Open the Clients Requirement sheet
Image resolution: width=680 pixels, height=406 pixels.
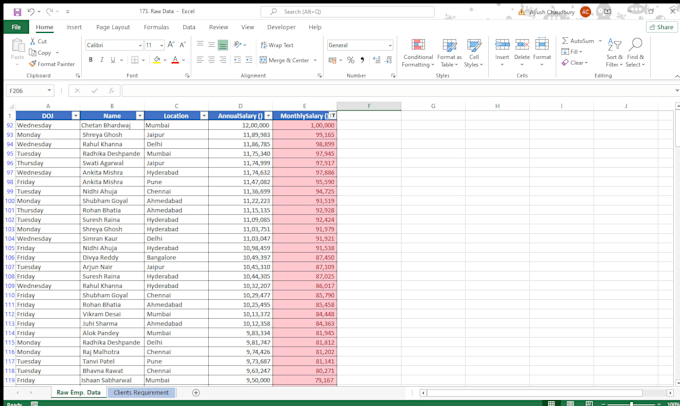tap(141, 393)
